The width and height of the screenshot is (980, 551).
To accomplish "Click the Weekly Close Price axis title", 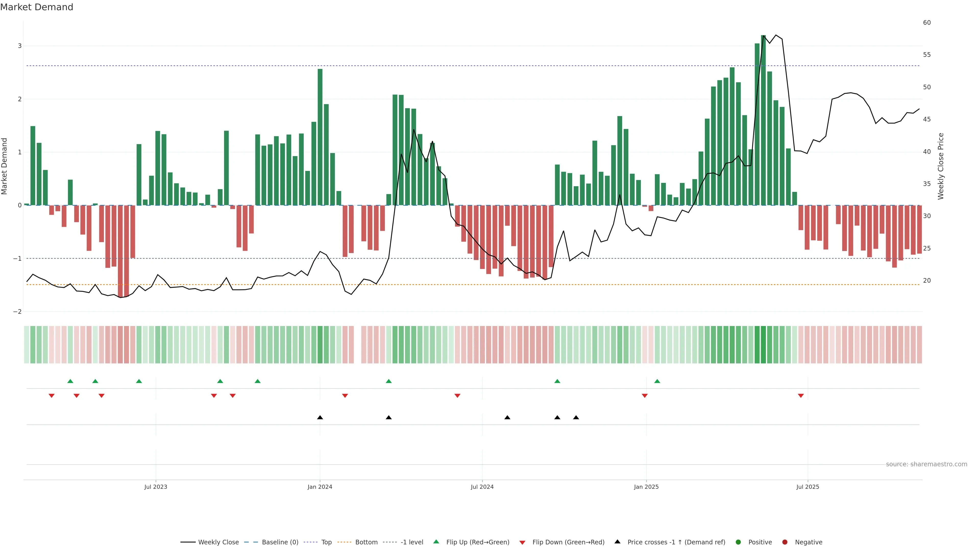I will (940, 166).
